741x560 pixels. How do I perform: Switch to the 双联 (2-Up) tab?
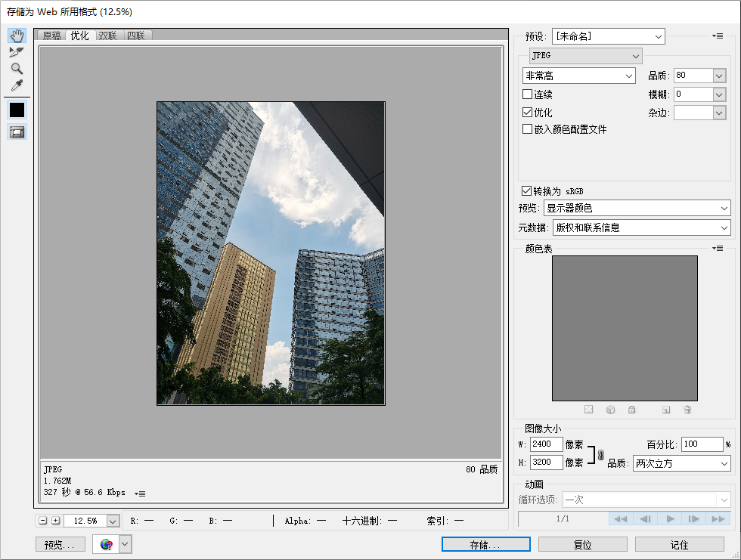(107, 36)
